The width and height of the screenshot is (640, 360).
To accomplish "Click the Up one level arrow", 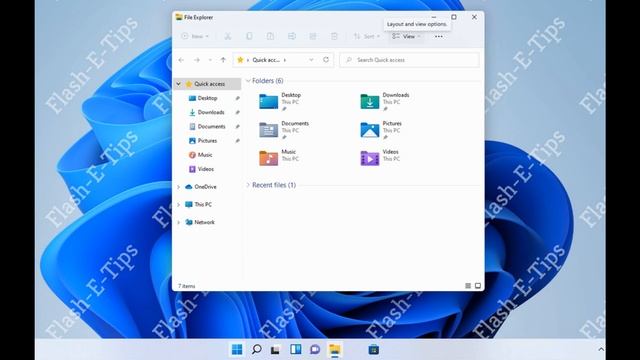I will pyautogui.click(x=223, y=60).
